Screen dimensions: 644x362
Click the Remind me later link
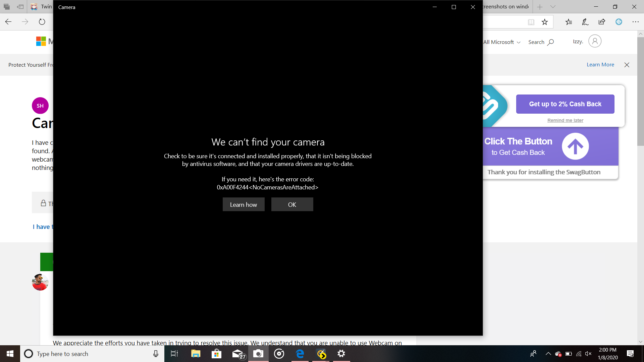(x=565, y=120)
